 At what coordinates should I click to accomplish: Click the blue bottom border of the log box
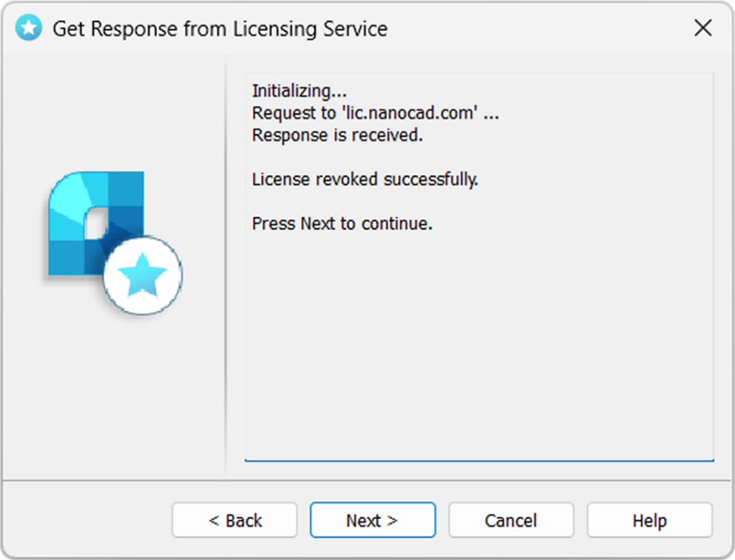479,460
